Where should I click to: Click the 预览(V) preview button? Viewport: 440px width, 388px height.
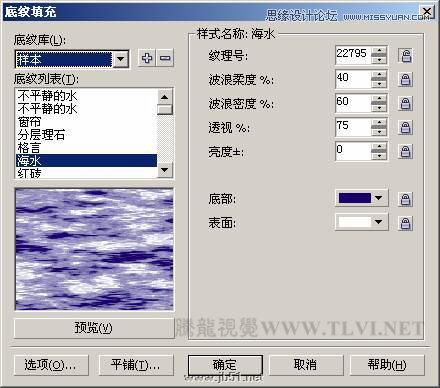[94, 328]
